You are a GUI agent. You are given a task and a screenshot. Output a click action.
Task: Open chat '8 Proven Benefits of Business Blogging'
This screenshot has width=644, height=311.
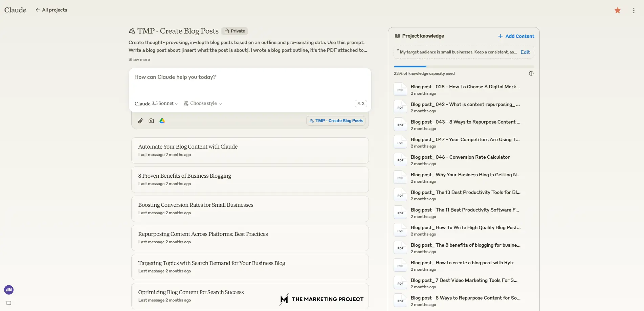coord(250,180)
